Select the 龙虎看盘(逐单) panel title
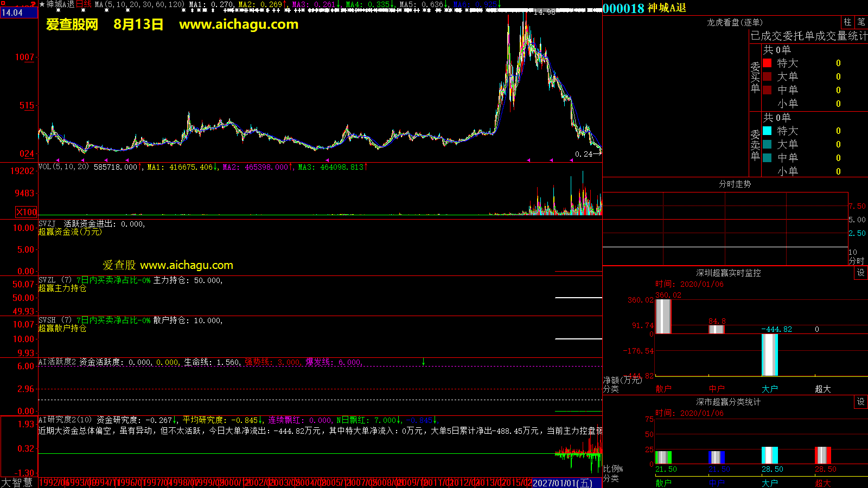 [x=735, y=22]
